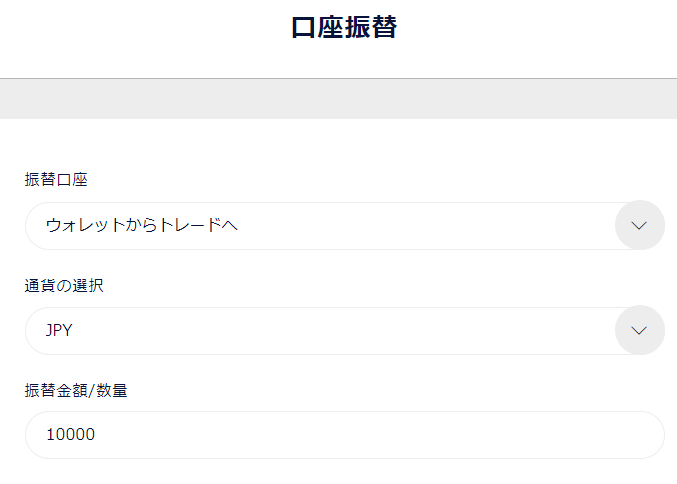
Task: Click the chevron icon for 振替口座
Action: tap(640, 226)
